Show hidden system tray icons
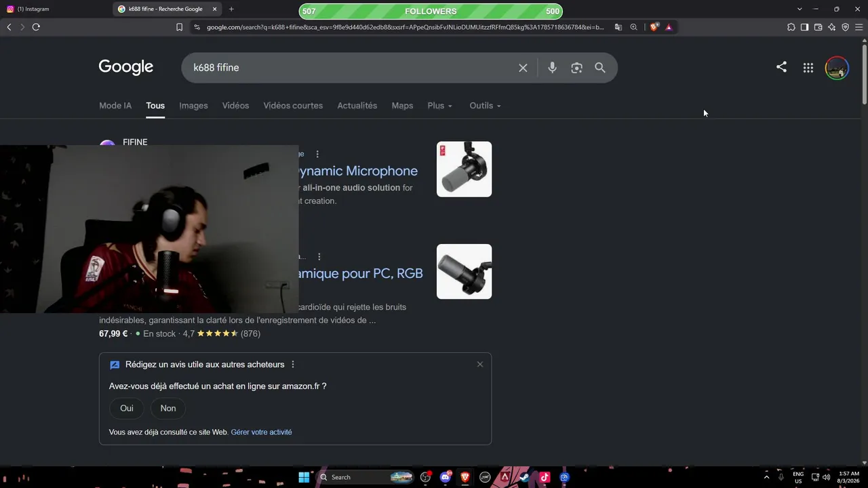The image size is (868, 488). [767, 477]
